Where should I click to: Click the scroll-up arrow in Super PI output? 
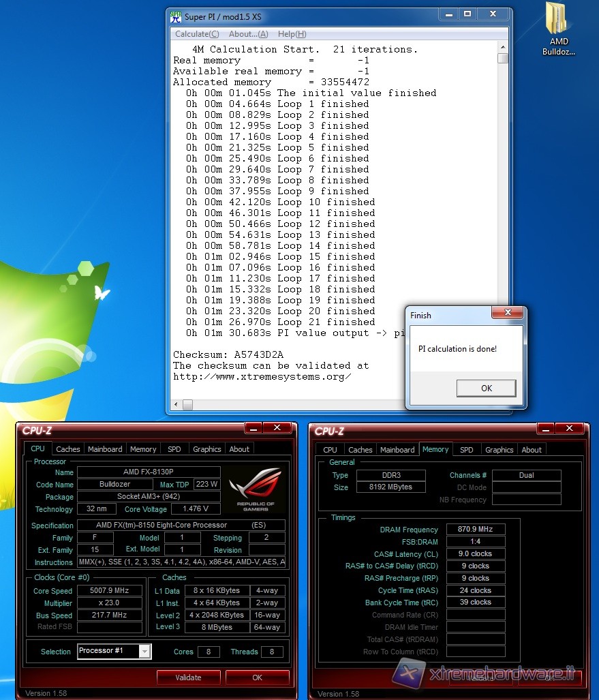(503, 46)
